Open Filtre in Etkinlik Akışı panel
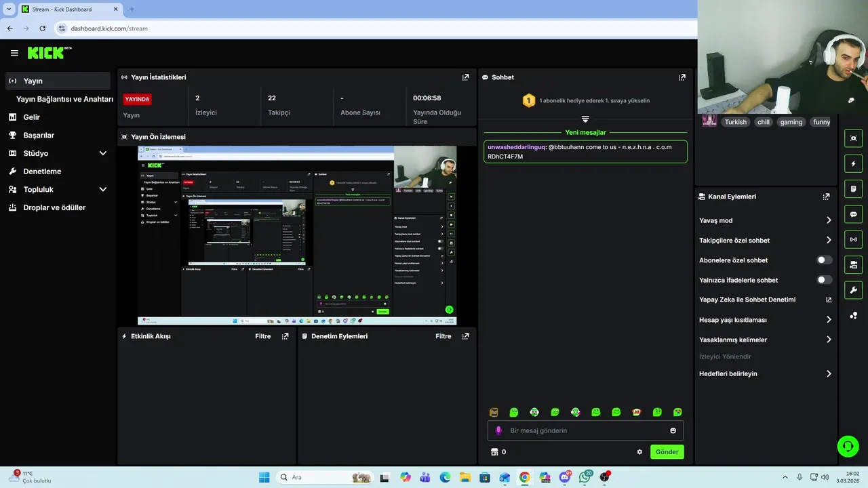Viewport: 868px width, 488px height. (x=263, y=336)
